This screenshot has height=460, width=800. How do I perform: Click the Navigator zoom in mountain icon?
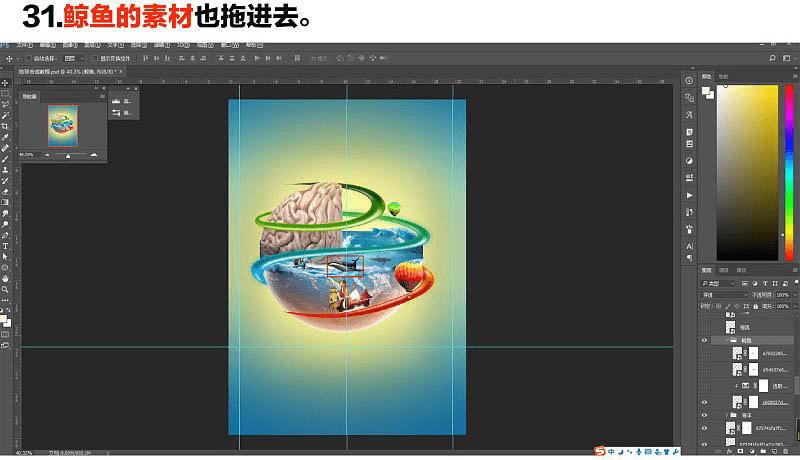click(93, 155)
